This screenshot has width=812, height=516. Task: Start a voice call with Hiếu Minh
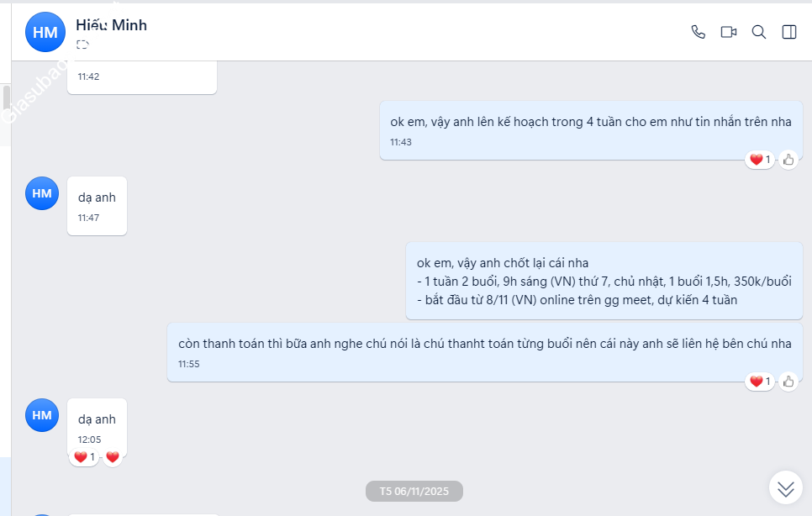pyautogui.click(x=698, y=32)
